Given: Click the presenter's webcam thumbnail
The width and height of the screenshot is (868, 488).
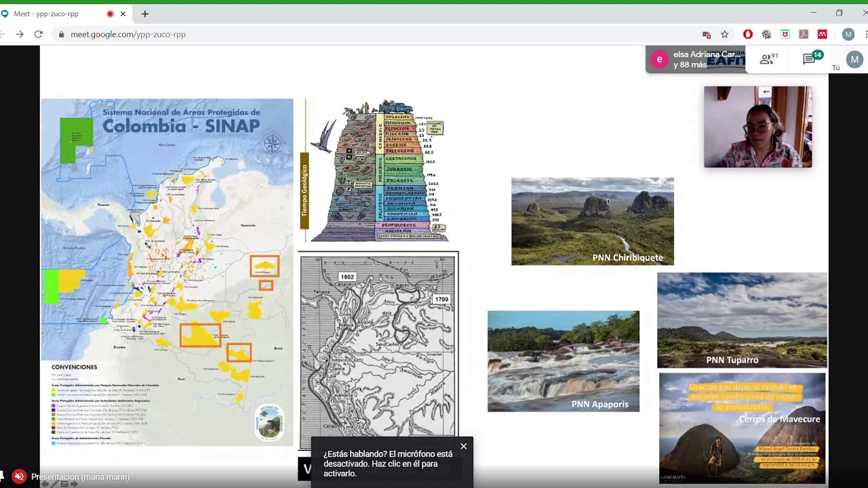Looking at the screenshot, I should pos(757,127).
